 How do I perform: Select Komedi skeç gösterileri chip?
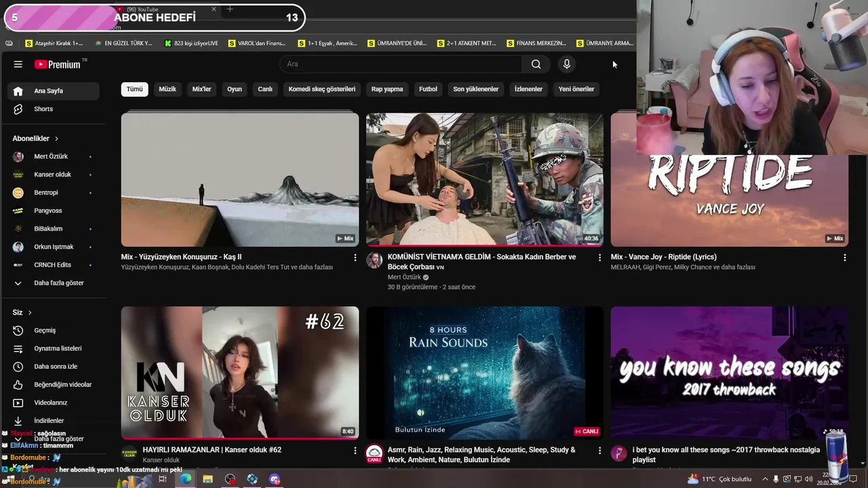322,89
